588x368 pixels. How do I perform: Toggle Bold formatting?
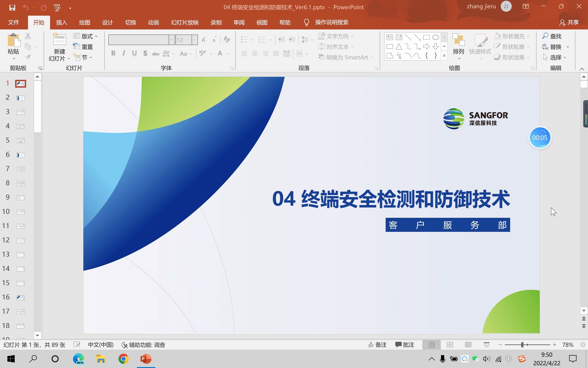tap(113, 53)
